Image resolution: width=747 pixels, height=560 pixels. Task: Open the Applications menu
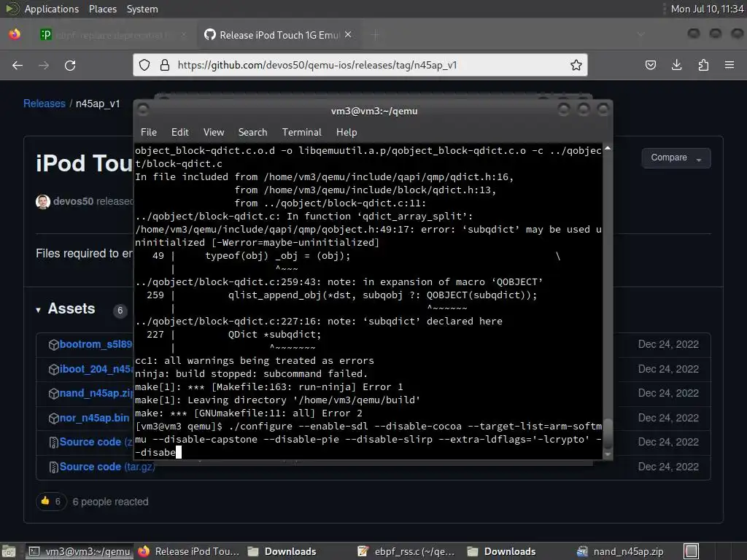[x=52, y=9]
